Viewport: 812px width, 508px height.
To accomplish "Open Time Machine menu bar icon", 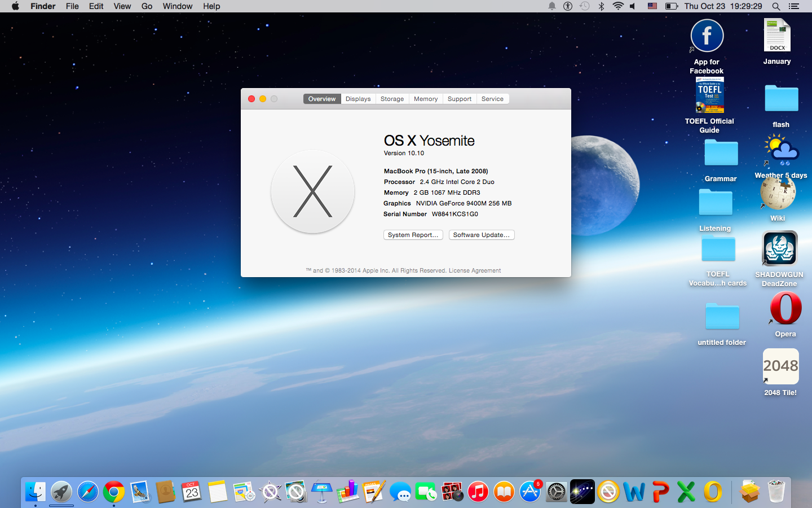I will tap(585, 6).
